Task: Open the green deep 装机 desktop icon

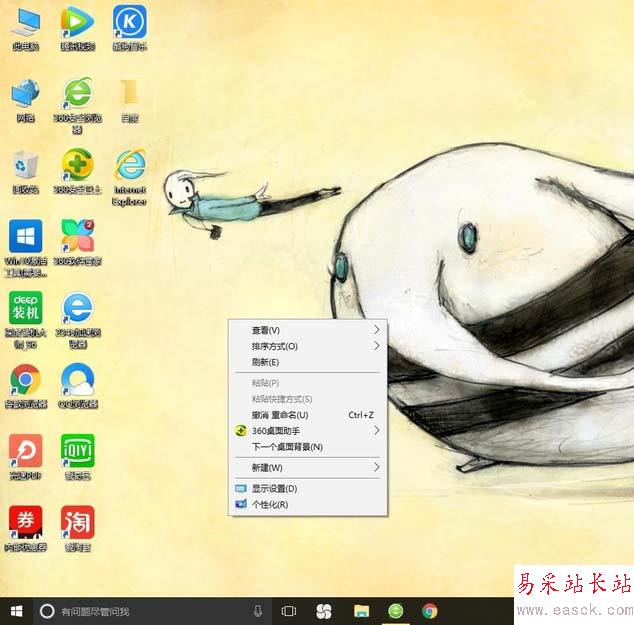Action: (25, 308)
